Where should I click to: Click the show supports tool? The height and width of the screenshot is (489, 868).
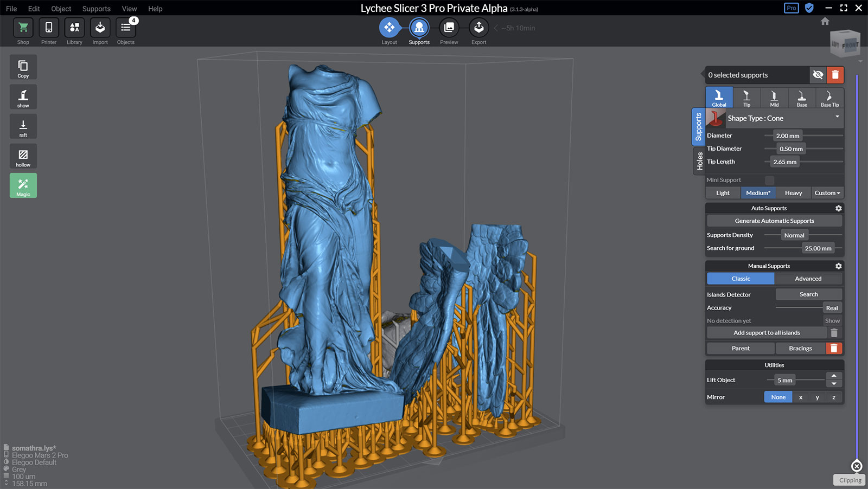[x=23, y=97]
